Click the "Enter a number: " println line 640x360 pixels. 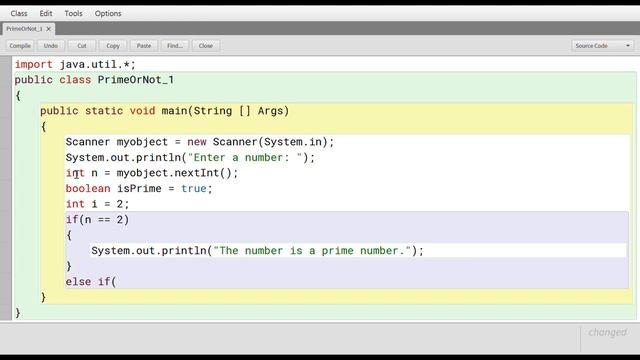point(190,158)
